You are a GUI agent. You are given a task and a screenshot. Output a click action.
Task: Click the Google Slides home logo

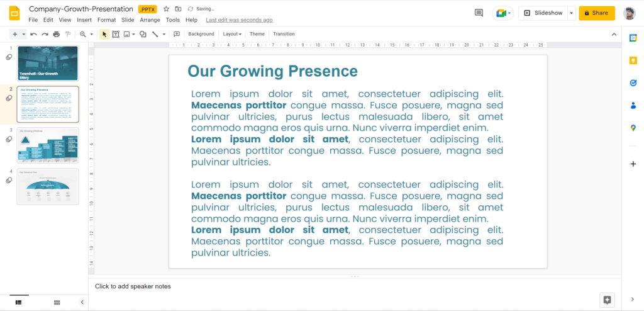[14, 13]
